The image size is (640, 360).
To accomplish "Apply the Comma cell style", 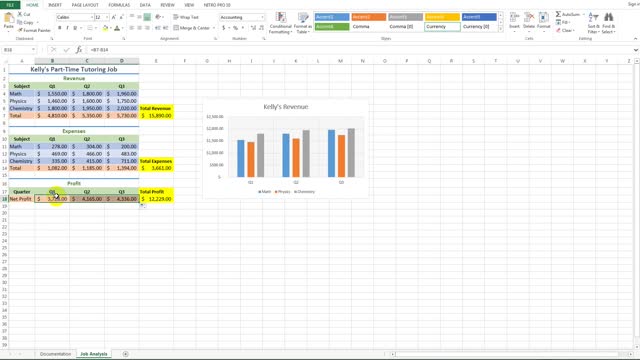I will coord(369,27).
